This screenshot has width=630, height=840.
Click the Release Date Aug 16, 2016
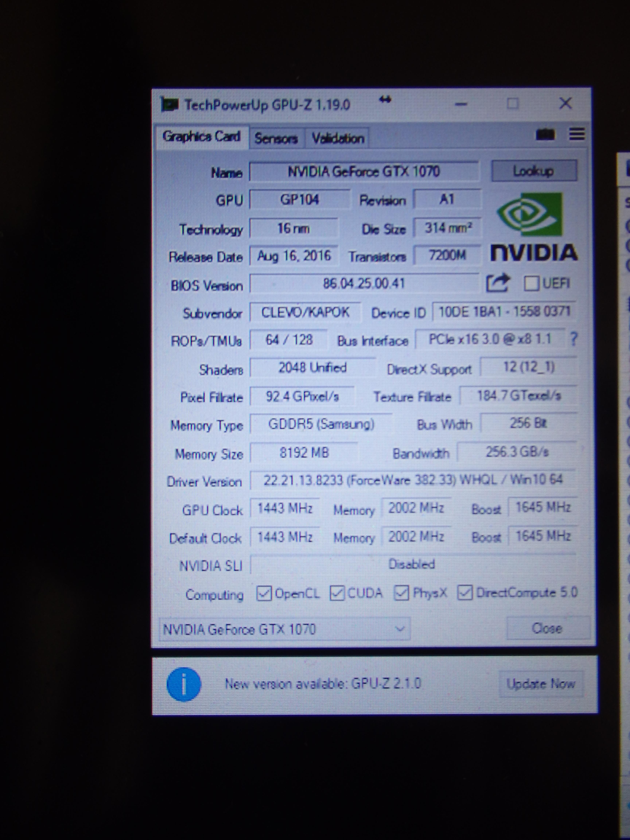294,256
